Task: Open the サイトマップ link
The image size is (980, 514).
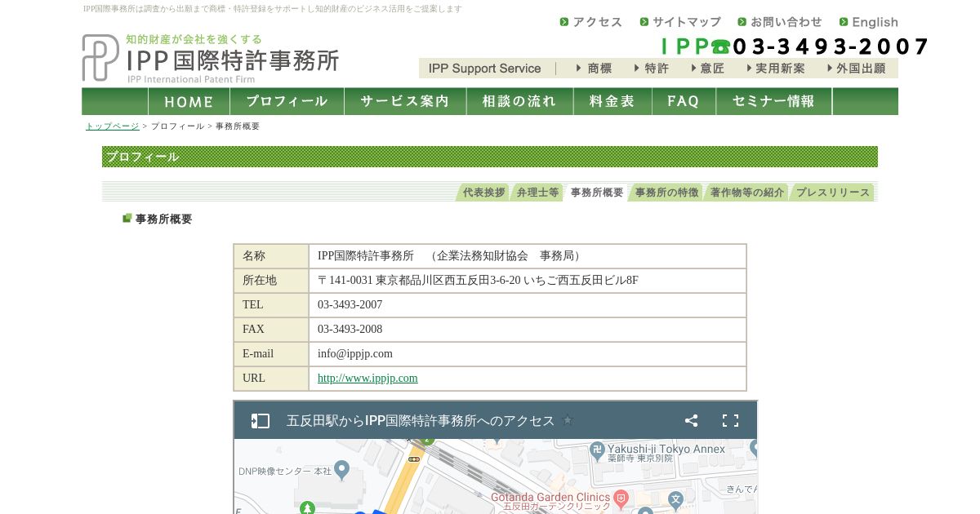Action: click(680, 22)
